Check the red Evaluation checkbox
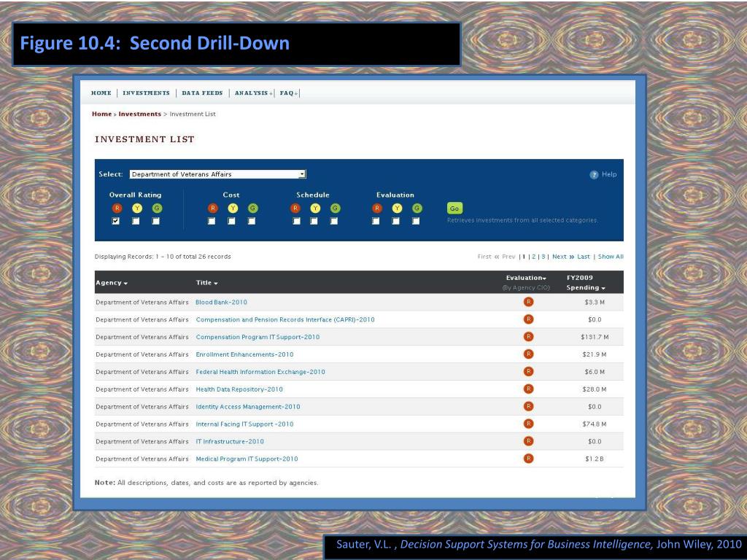The image size is (747, 560). [x=376, y=221]
